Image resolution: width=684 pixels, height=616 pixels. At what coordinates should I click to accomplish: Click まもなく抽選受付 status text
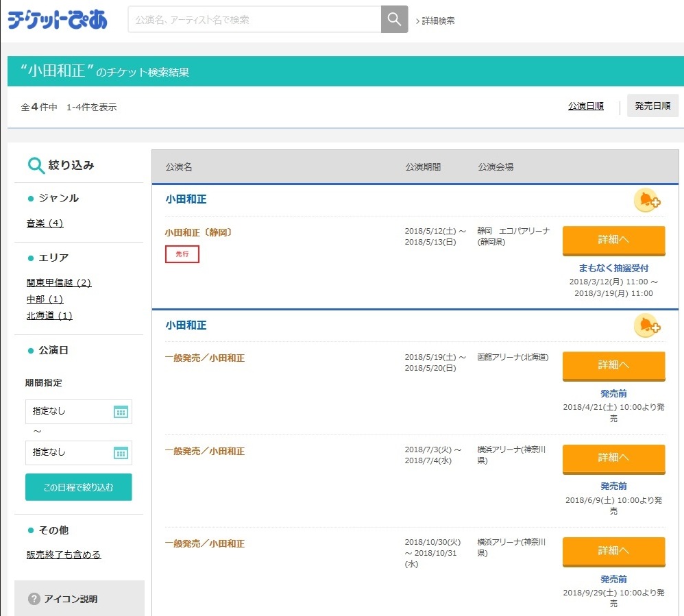tap(614, 268)
